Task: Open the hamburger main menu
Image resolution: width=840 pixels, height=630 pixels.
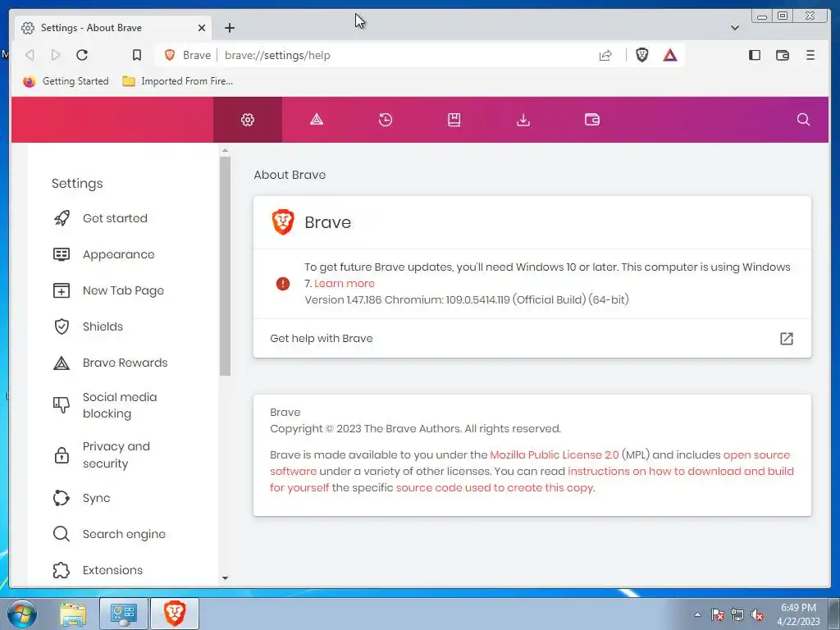Action: [810, 55]
